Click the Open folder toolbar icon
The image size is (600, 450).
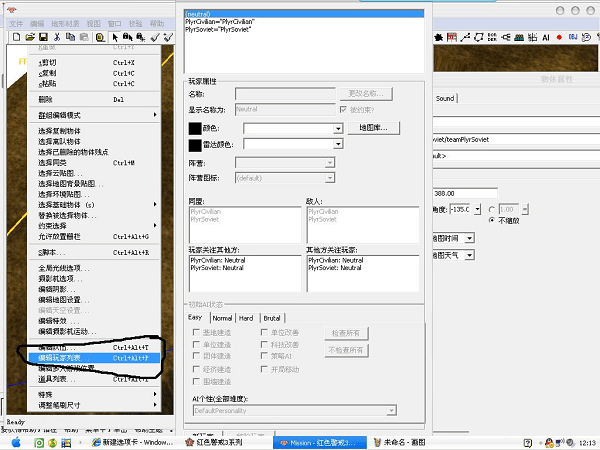point(31,37)
